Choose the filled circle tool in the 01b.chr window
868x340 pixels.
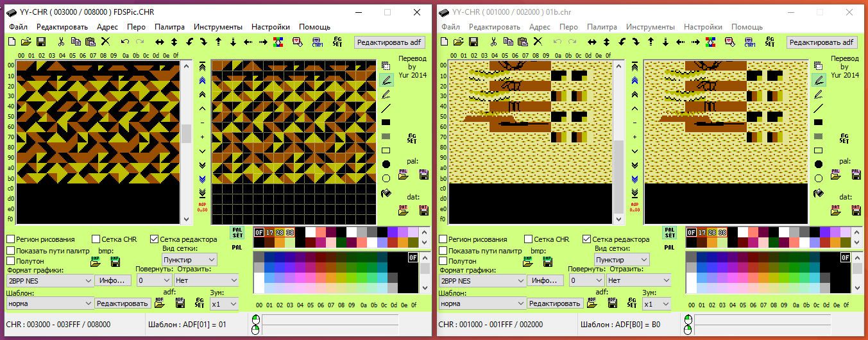pyautogui.click(x=819, y=164)
